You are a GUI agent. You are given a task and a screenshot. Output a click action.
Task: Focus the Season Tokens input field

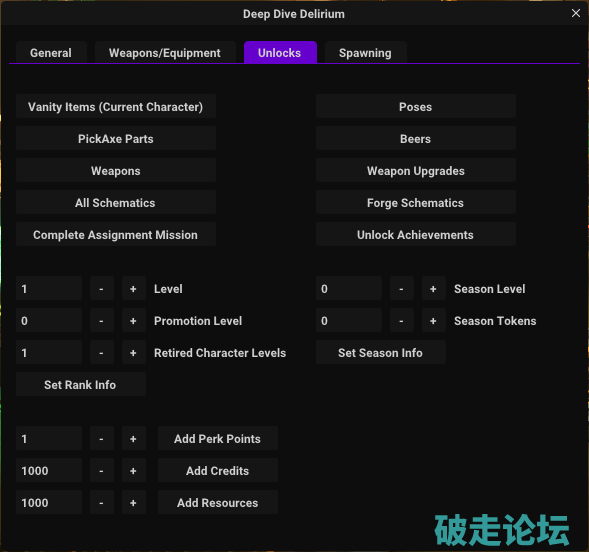point(349,320)
